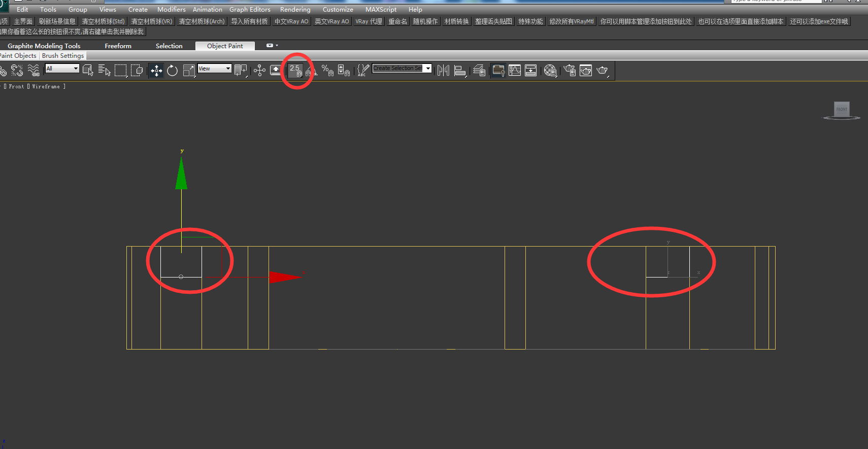Click the Mirror tool icon

point(443,71)
